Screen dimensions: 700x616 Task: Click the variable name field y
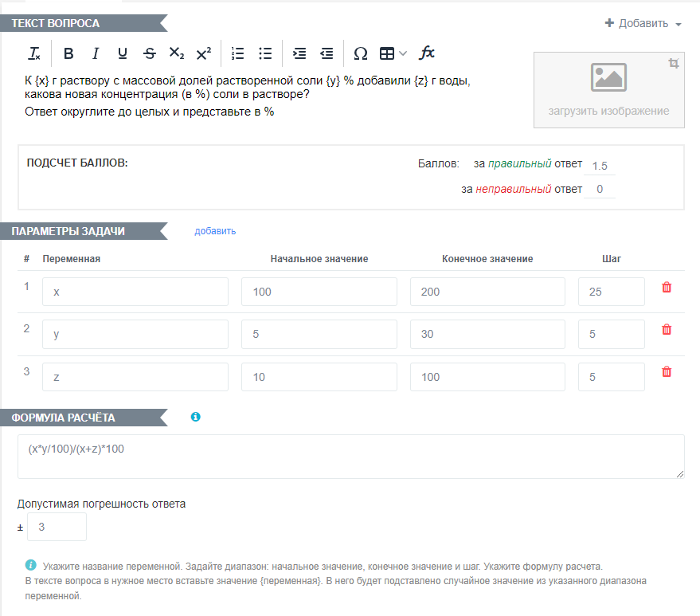(x=135, y=334)
